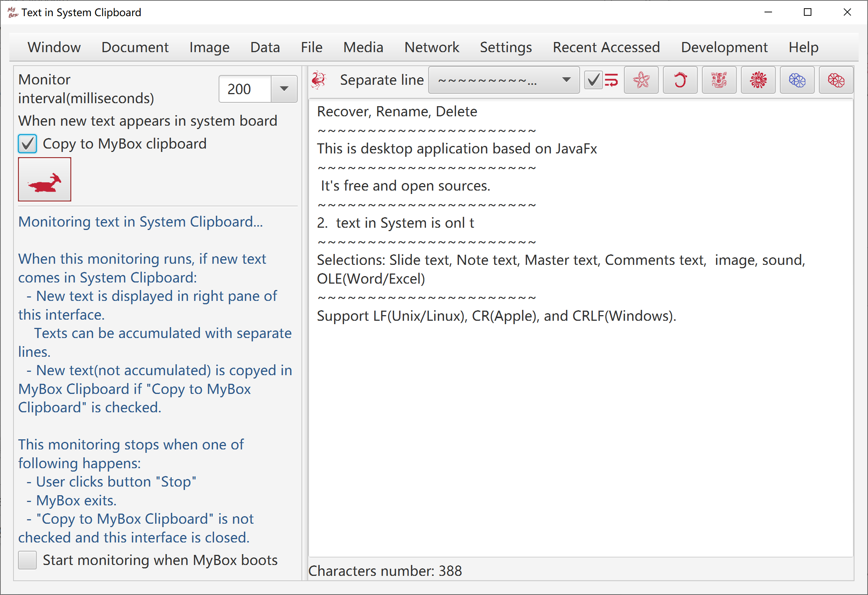Image resolution: width=868 pixels, height=595 pixels.
Task: Open the Help menu
Action: pyautogui.click(x=804, y=47)
